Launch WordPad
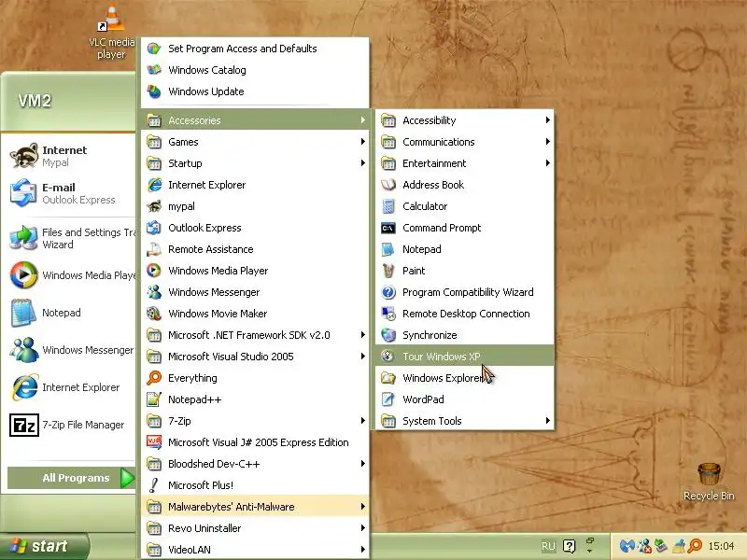 [464, 399]
